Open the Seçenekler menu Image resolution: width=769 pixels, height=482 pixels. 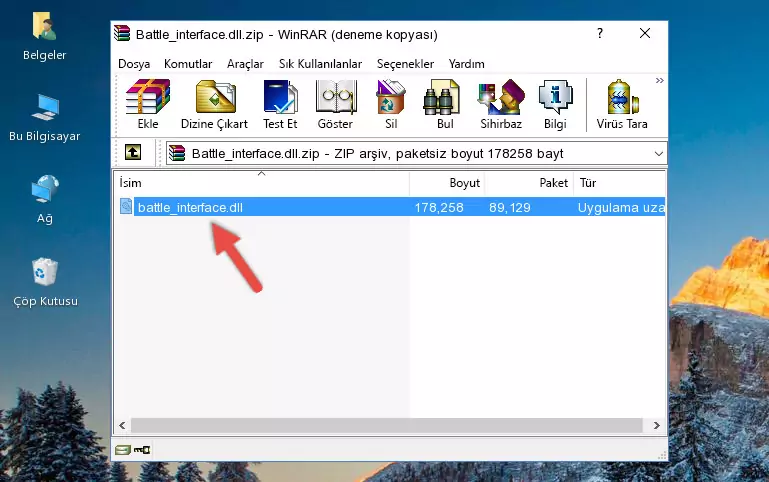[405, 64]
